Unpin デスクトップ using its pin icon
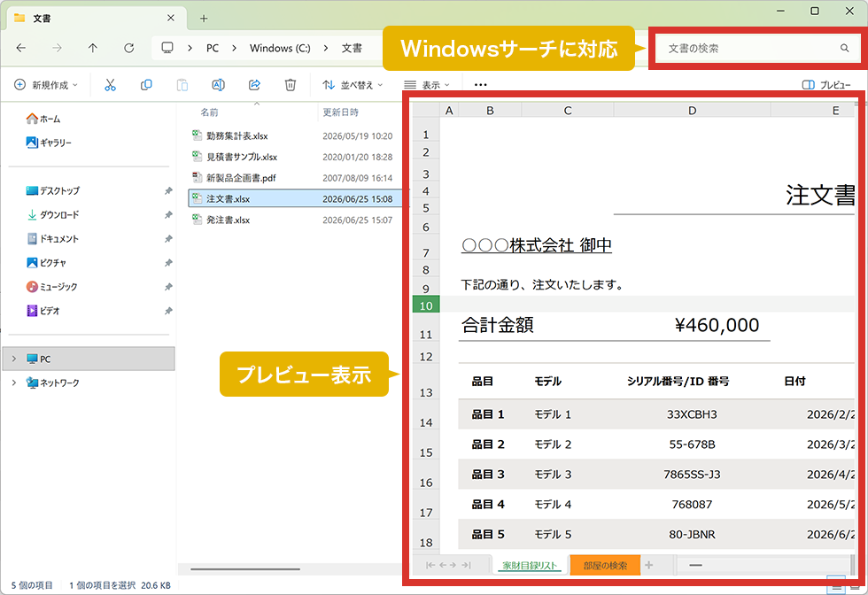868x595 pixels. 168,191
